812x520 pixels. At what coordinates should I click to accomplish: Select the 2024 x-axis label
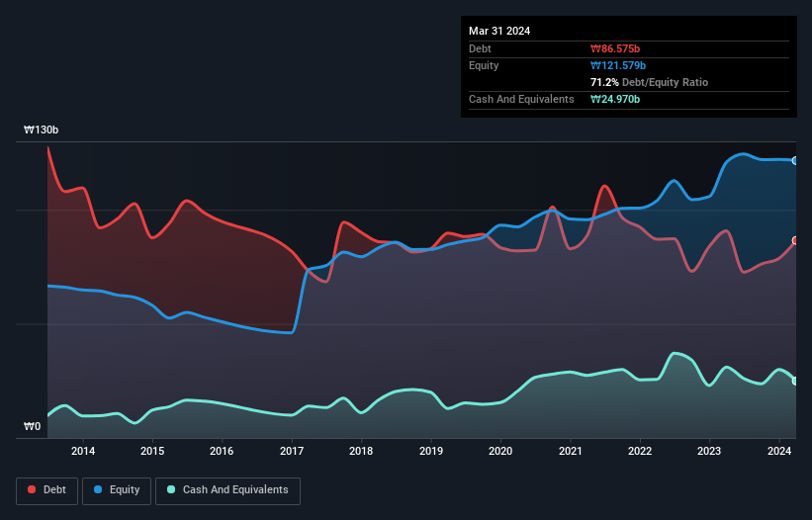778,451
